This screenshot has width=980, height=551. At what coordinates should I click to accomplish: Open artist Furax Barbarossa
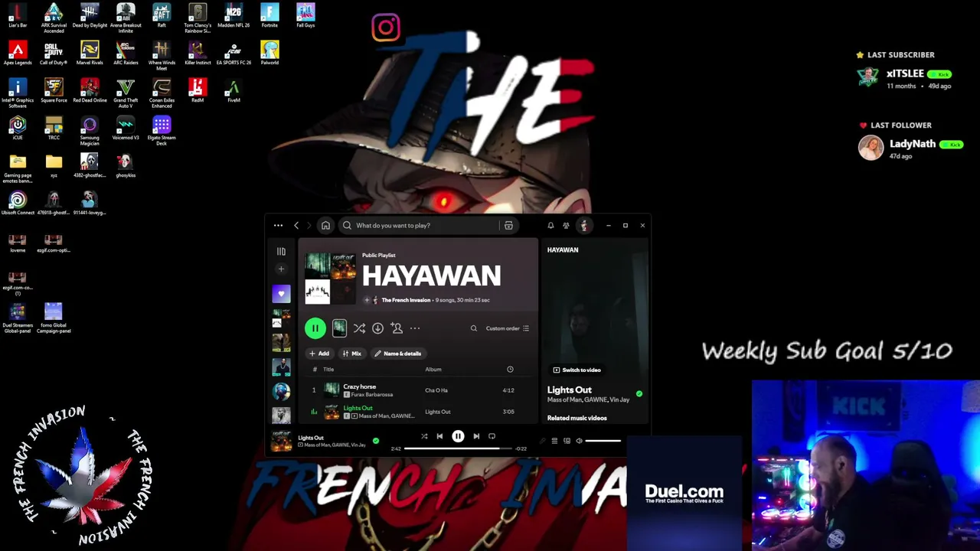371,395
